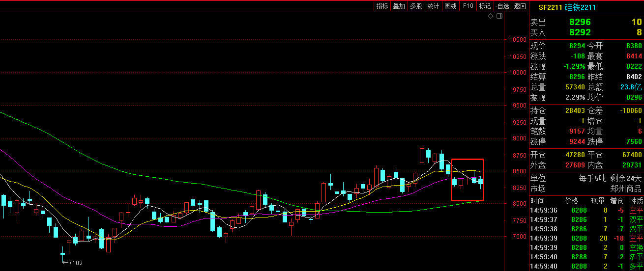Select the 多股 multi-stock view
644x271 pixels.
coord(416,6)
